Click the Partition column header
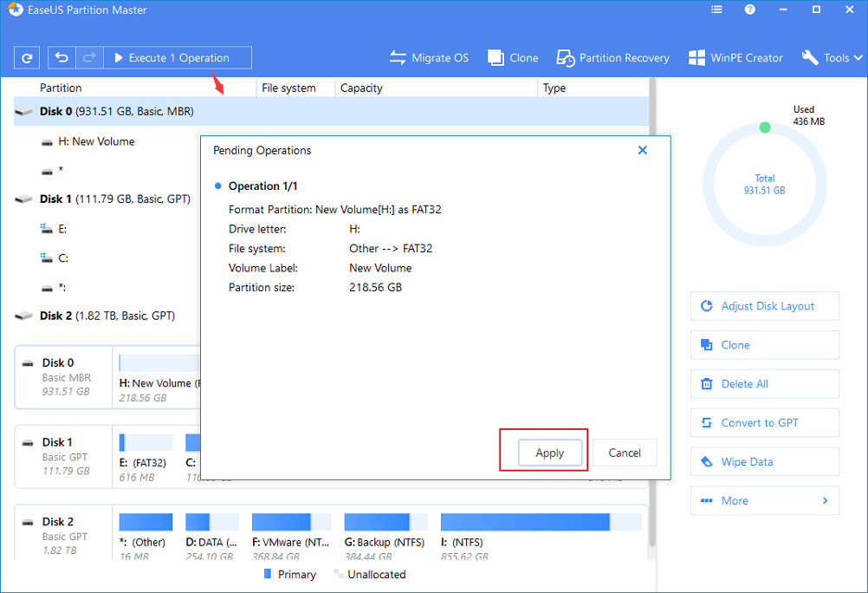868x593 pixels. pyautogui.click(x=61, y=88)
